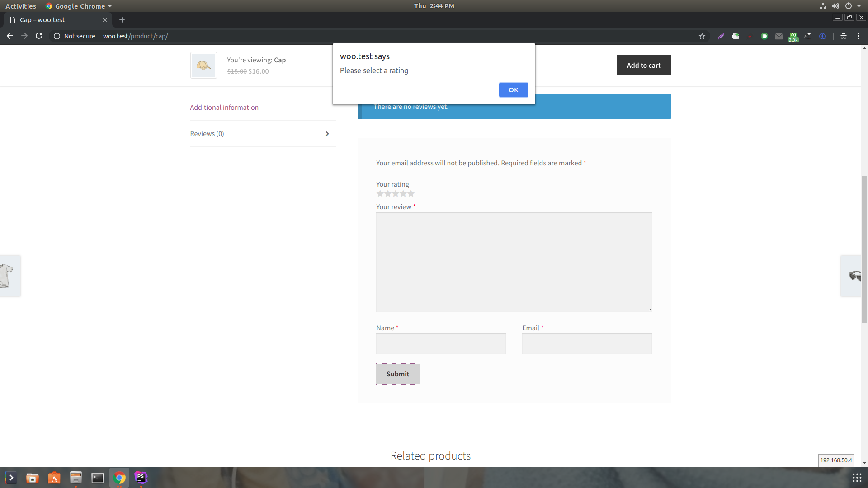Click the terminal icon in the taskbar
This screenshot has height=488, width=868.
click(97, 478)
